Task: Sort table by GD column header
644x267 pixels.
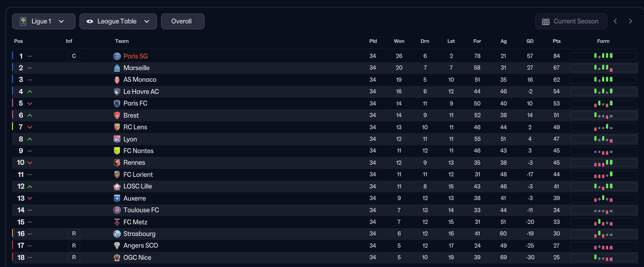Action: click(x=530, y=41)
